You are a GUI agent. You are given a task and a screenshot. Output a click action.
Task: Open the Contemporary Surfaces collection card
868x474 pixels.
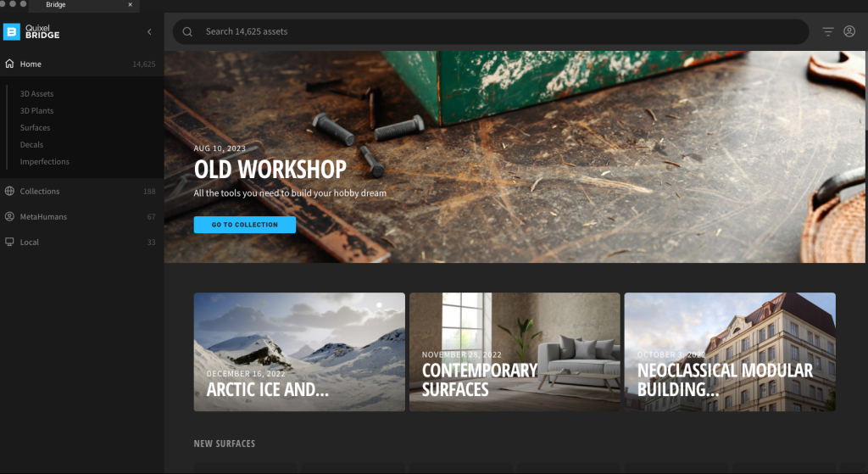coord(515,352)
